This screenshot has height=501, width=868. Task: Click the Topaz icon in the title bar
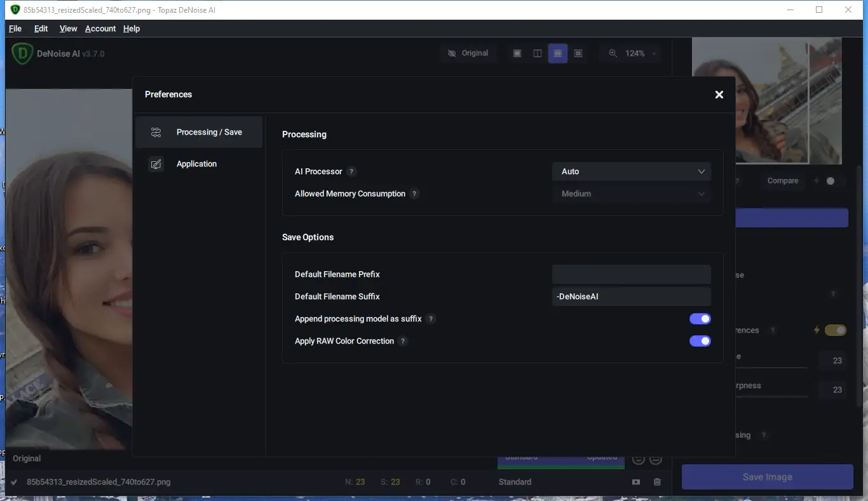[15, 10]
